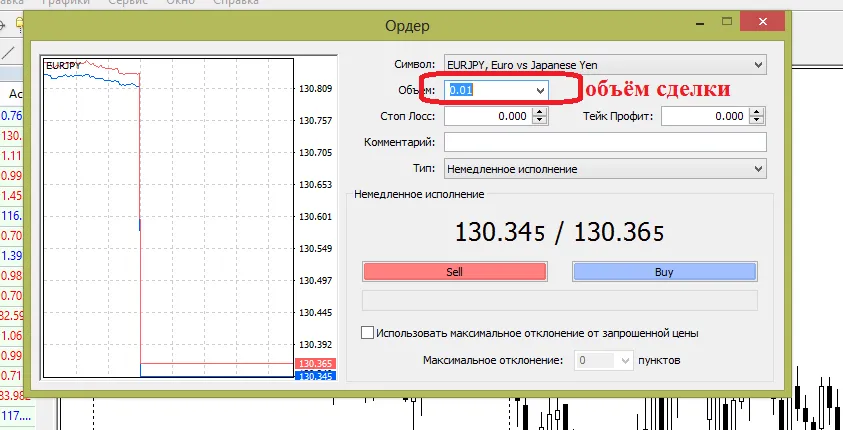Screen dimensions: 843x430
Task: Click the 130.601 price axis label
Action: 316,217
